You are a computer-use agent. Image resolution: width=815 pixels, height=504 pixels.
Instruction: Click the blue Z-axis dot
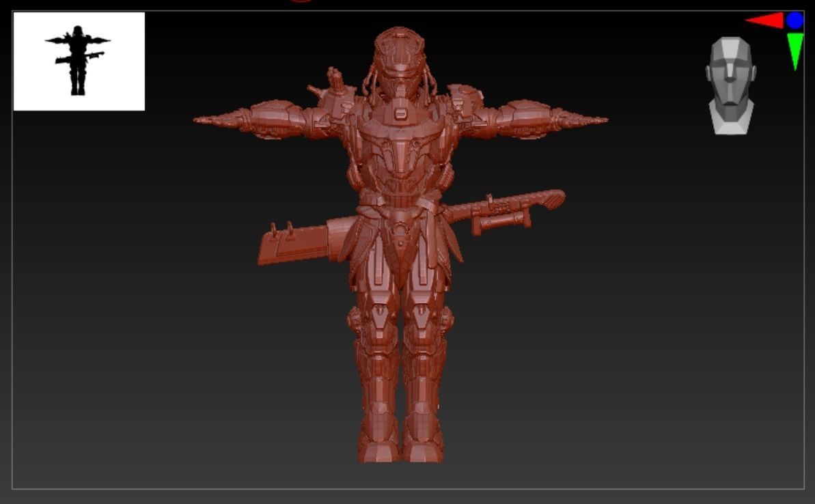point(795,20)
